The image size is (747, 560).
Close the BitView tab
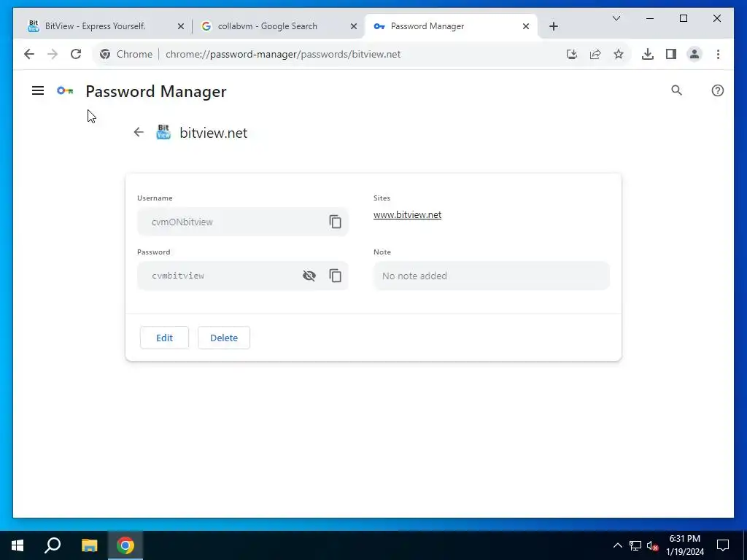181,26
